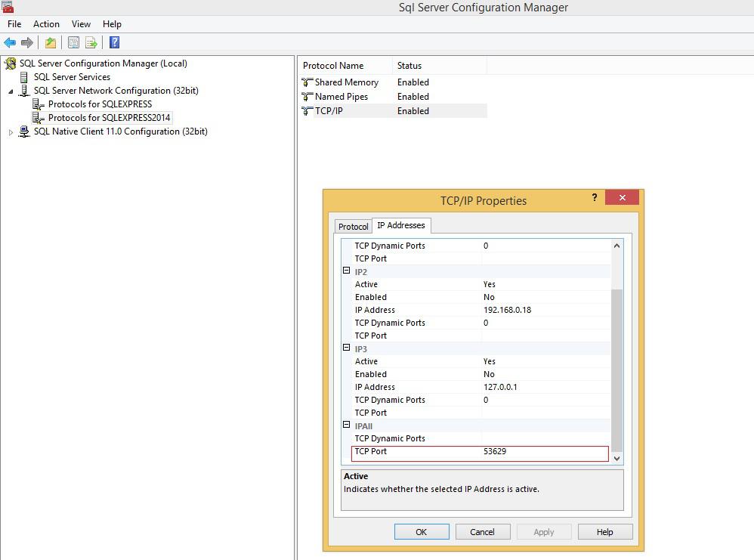Open the Help menu

112,24
